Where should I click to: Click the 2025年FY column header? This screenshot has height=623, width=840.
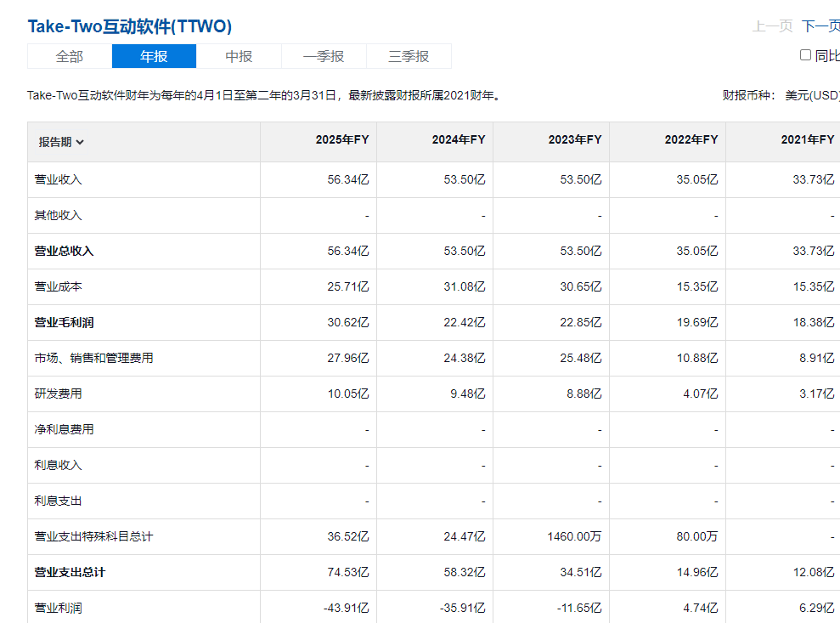pyautogui.click(x=342, y=139)
